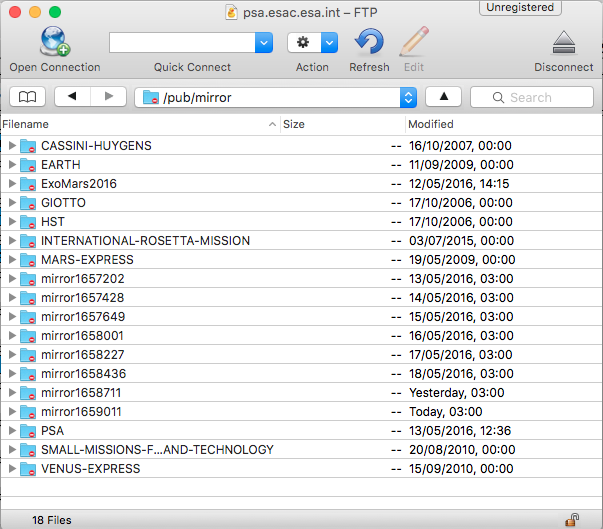Open the Action menu dropdown arrow
This screenshot has width=603, height=529.
coord(330,42)
